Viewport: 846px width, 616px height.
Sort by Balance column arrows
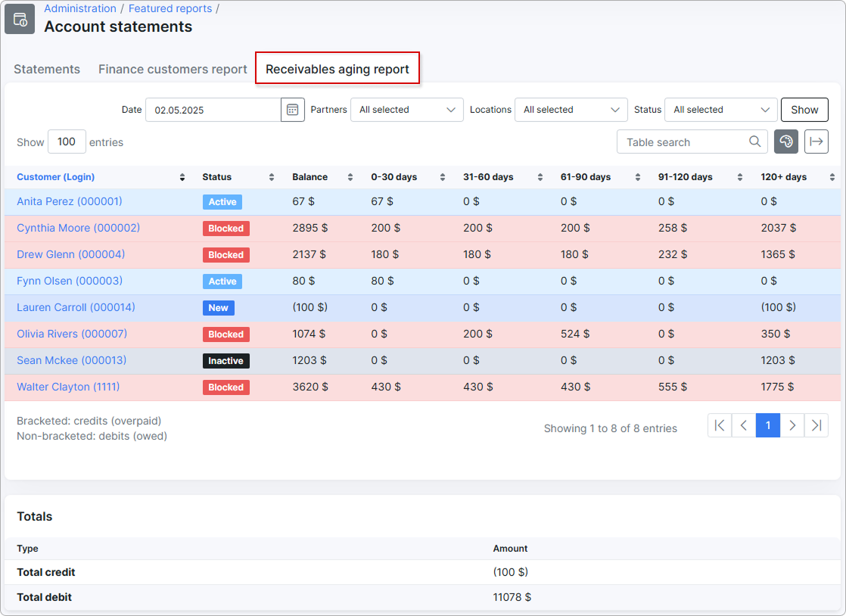click(350, 178)
